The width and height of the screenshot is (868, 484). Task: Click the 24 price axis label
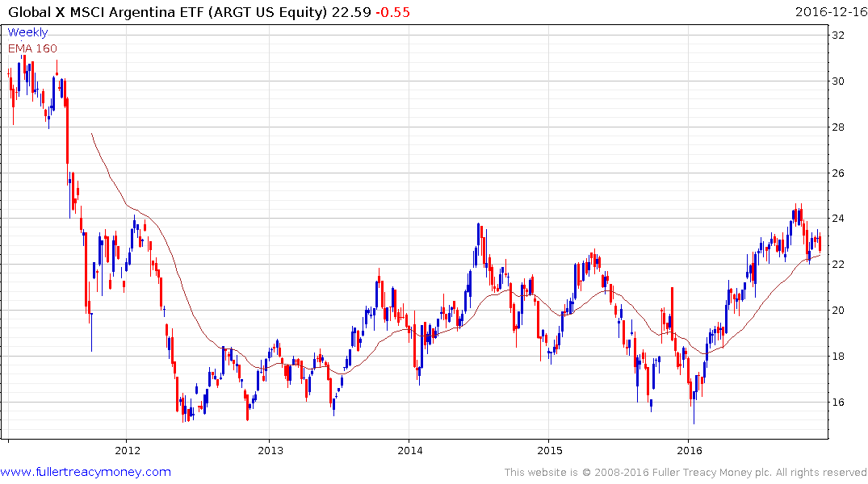click(838, 219)
